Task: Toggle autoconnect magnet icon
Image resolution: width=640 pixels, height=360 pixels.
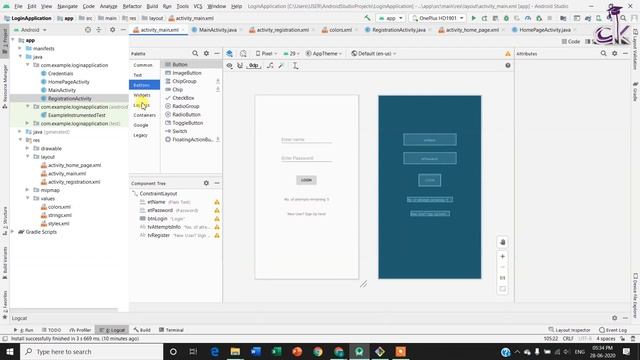Action: pos(240,65)
